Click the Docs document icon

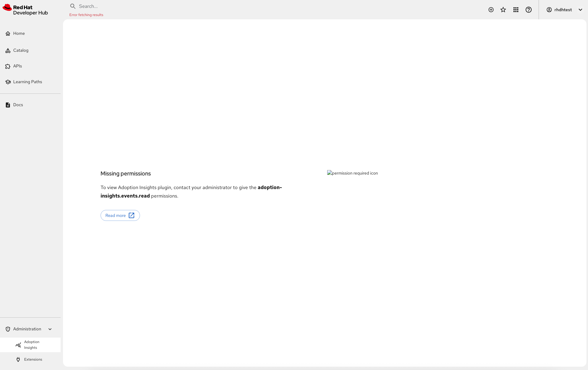pyautogui.click(x=8, y=105)
